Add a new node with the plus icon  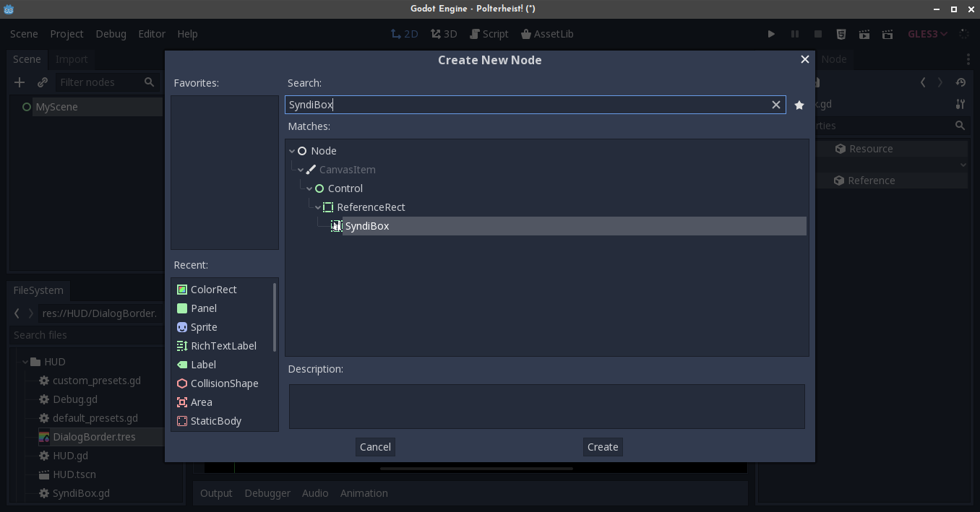pos(20,82)
